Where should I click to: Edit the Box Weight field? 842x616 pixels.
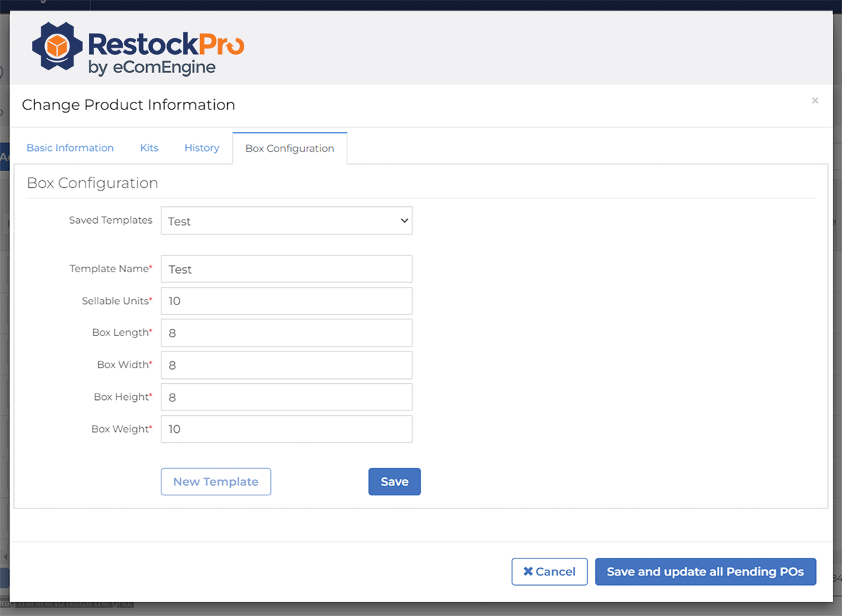(286, 429)
